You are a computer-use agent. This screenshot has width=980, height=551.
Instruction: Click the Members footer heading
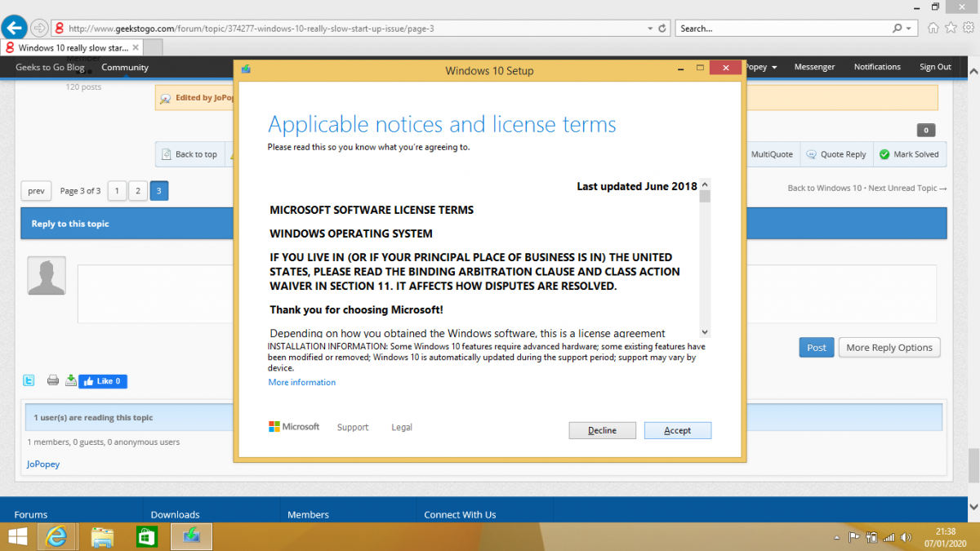coord(309,514)
